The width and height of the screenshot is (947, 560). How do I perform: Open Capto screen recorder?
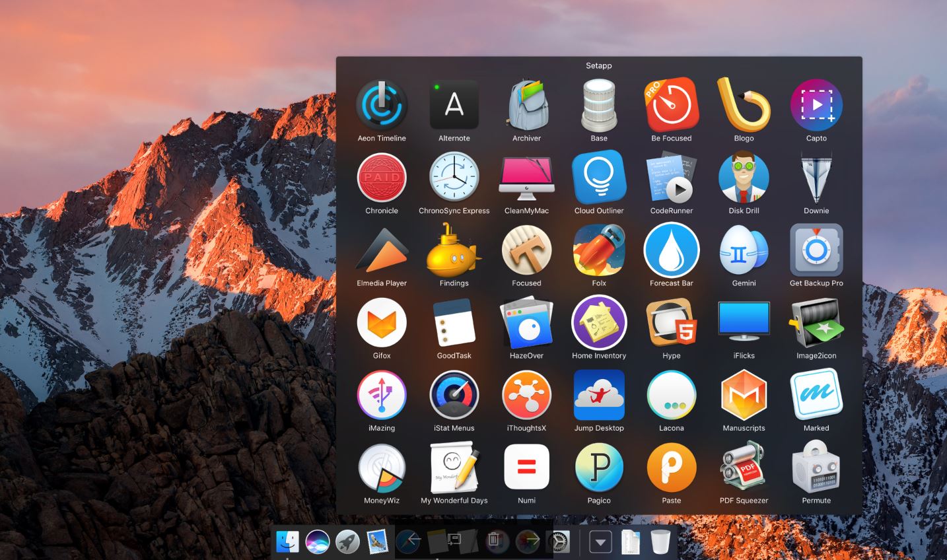[816, 105]
